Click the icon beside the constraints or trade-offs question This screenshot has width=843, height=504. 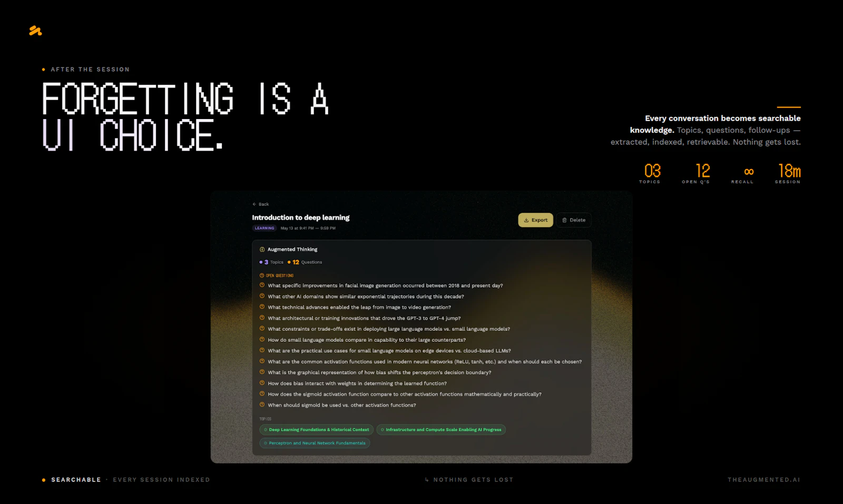click(x=262, y=328)
